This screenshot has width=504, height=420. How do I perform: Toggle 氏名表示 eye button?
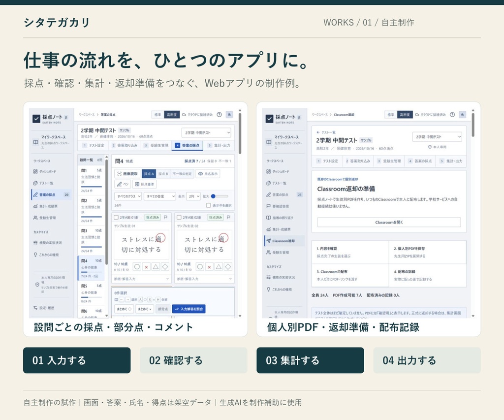pyautogui.click(x=208, y=174)
